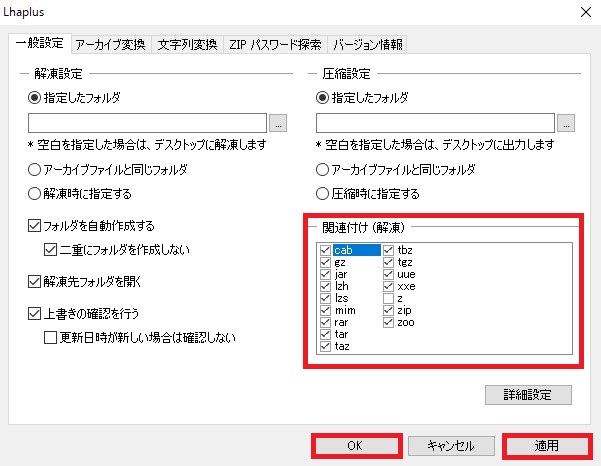The height and width of the screenshot is (466, 601).
Task: Uncheck the jar association checkbox
Action: click(325, 274)
